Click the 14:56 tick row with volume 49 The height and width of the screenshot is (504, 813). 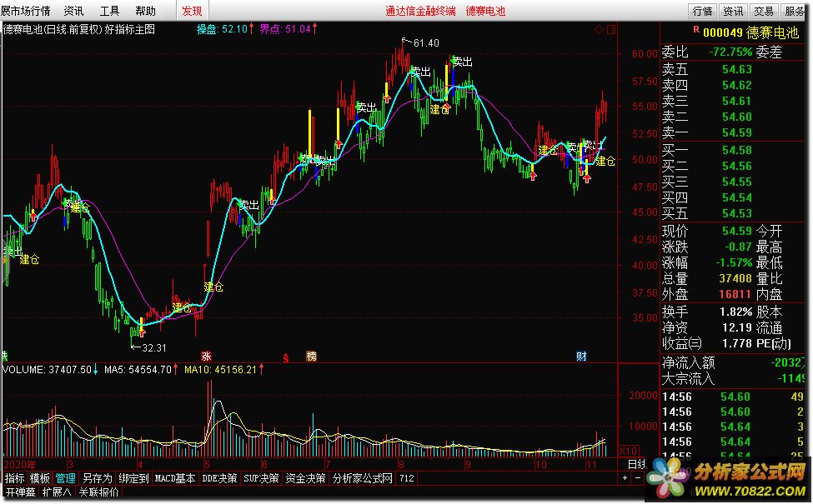click(733, 397)
